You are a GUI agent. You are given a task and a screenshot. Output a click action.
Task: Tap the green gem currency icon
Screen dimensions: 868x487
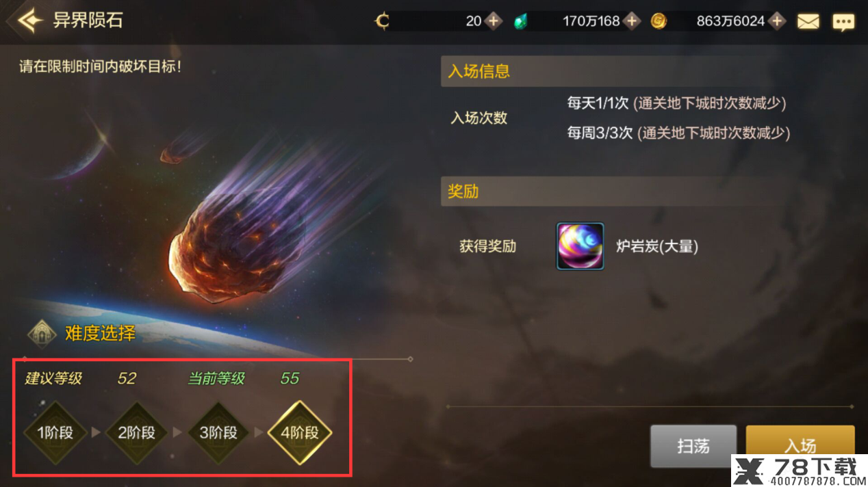coord(521,21)
